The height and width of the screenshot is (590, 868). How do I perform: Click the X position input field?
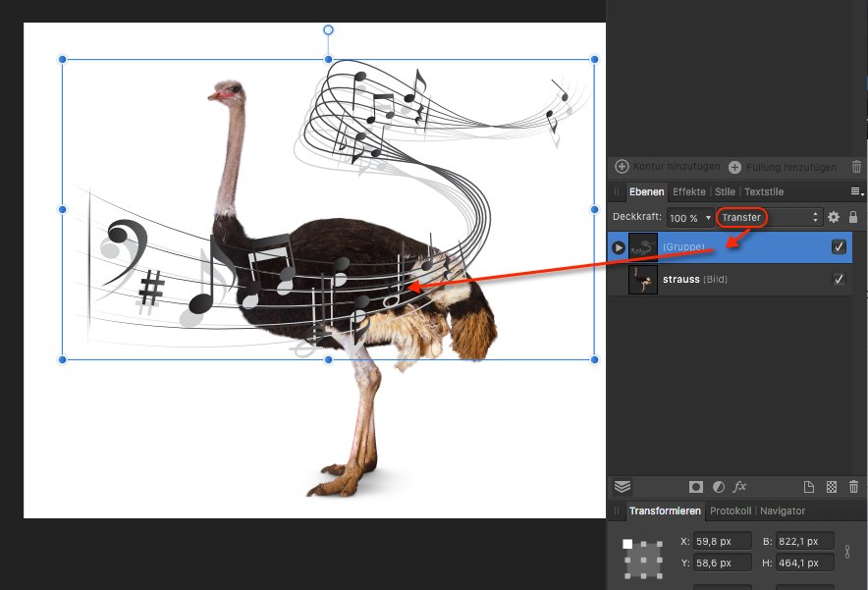click(x=722, y=541)
